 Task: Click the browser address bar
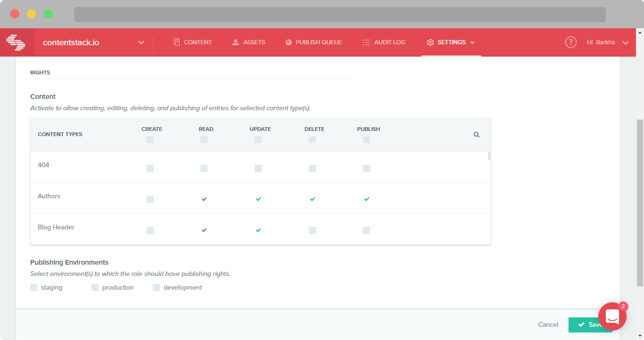[340, 14]
